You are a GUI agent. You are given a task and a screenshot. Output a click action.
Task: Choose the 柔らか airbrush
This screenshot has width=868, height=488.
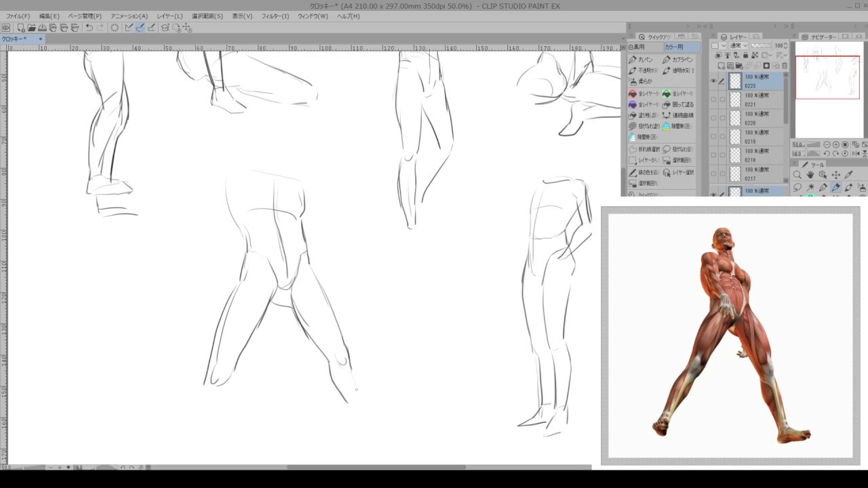(x=641, y=81)
